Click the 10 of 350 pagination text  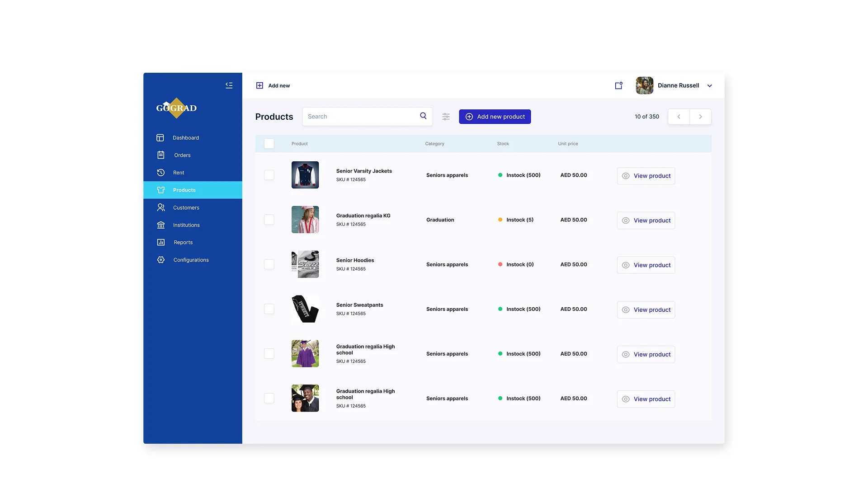point(646,117)
